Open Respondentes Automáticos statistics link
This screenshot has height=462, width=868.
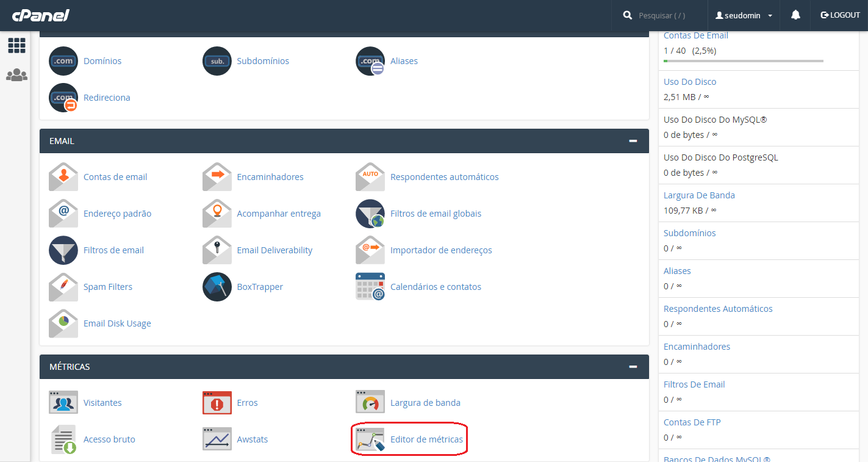(x=718, y=309)
